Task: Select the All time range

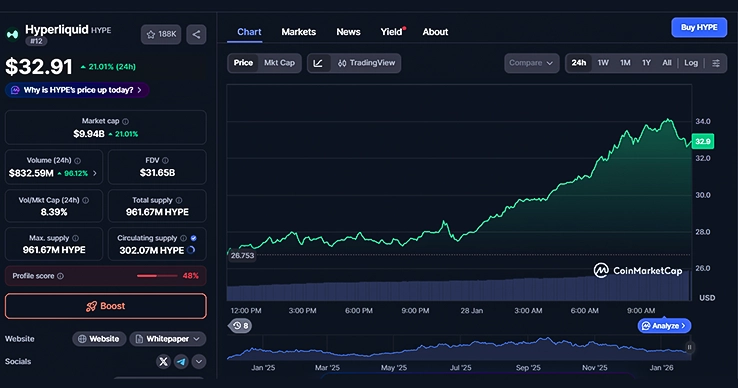Action: 667,63
